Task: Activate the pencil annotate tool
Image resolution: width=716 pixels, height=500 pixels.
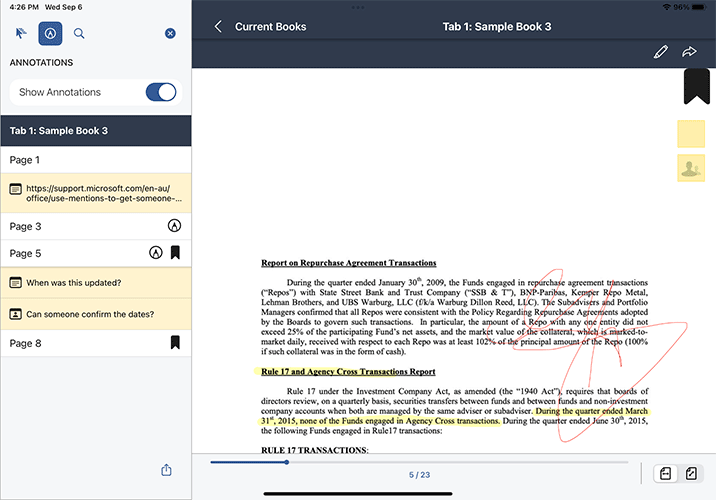Action: coord(660,52)
